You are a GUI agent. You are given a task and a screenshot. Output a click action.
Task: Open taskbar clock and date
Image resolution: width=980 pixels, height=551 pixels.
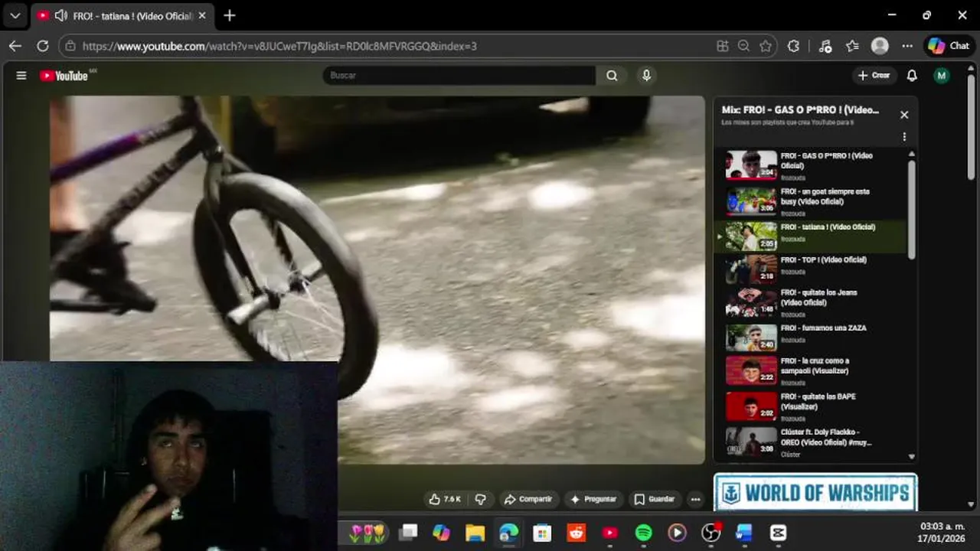click(942, 533)
